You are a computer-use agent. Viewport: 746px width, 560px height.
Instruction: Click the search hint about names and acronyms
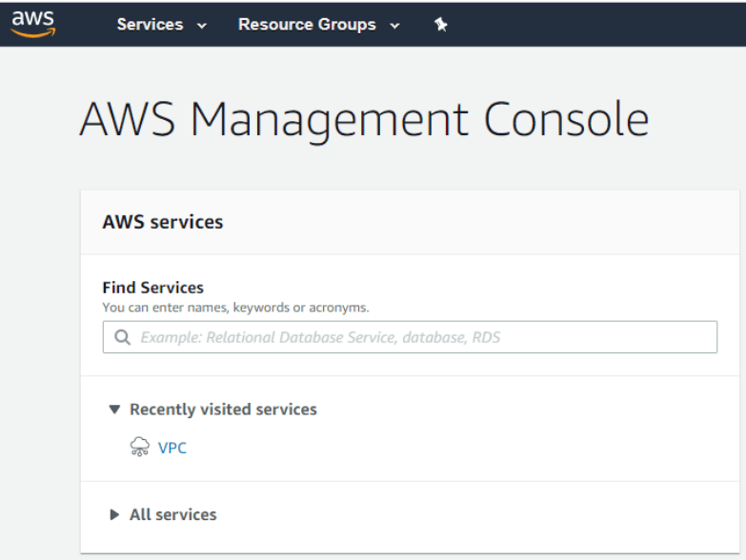pos(235,308)
